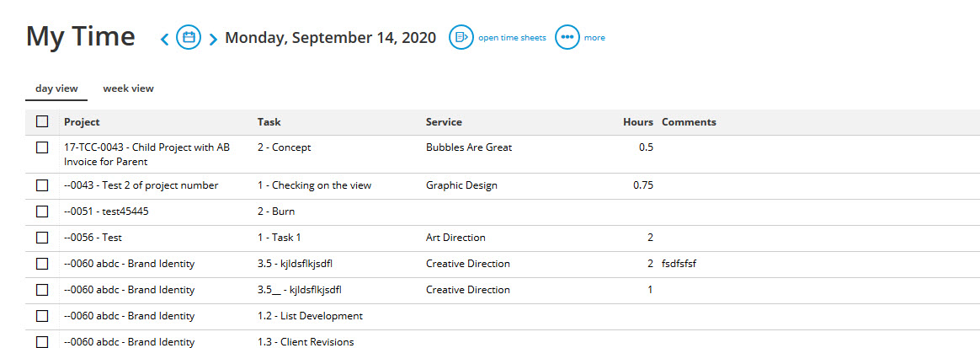Click the '2 - Burn' task cell

click(x=276, y=211)
